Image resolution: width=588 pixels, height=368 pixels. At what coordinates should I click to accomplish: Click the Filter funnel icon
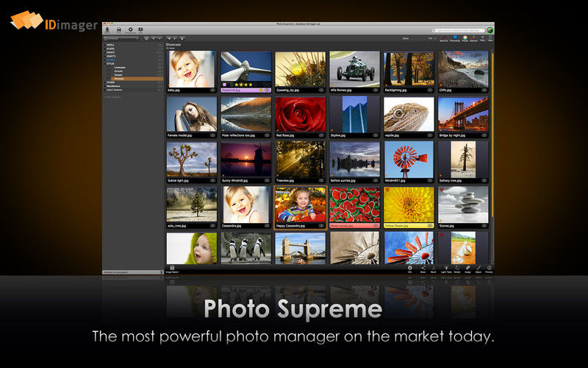pos(483,38)
